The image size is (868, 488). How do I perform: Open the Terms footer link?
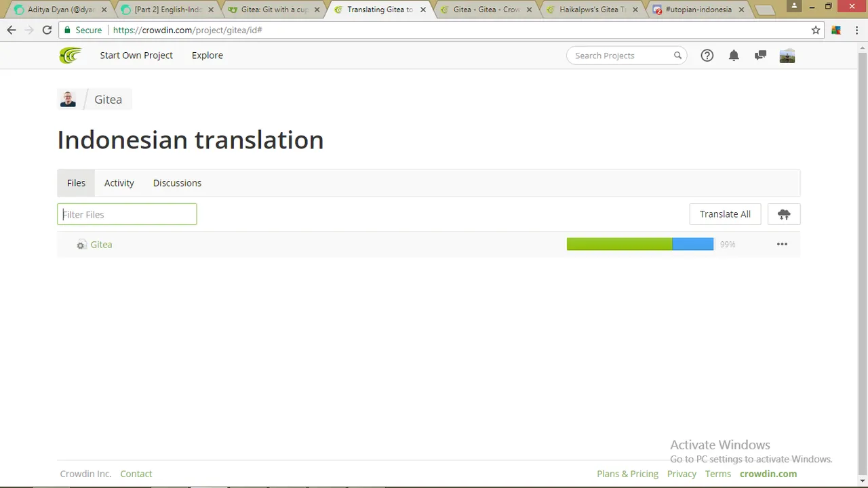[x=718, y=474]
